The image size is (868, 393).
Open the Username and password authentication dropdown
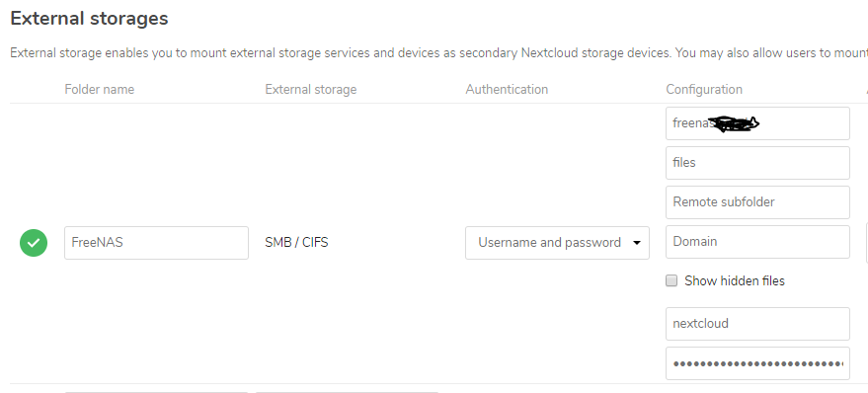(557, 243)
